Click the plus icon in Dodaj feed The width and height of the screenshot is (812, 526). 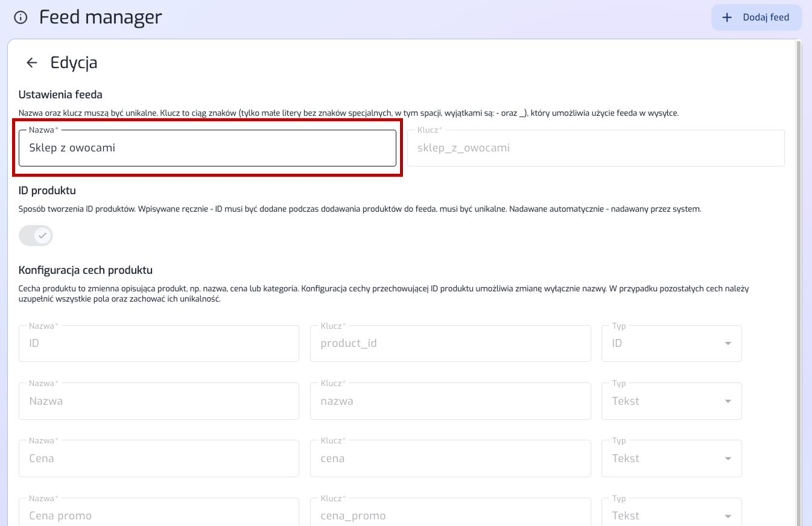point(727,17)
